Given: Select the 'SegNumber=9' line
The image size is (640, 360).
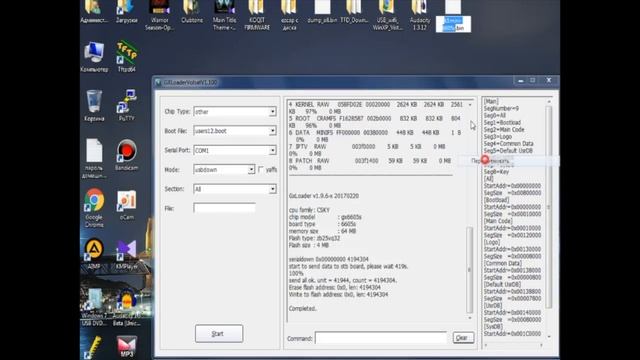Looking at the screenshot, I should click(x=501, y=108).
